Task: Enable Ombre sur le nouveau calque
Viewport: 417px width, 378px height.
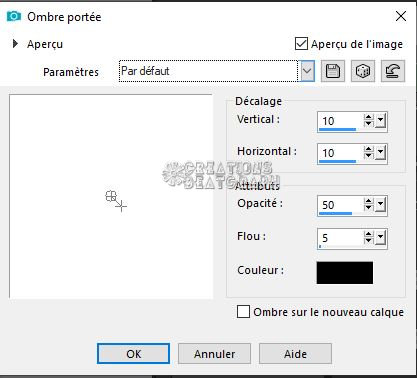Action: pyautogui.click(x=243, y=312)
